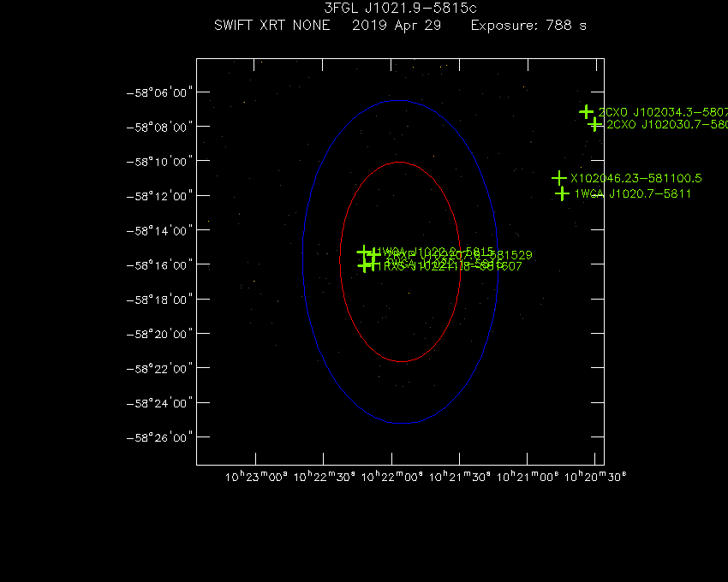Screen dimensions: 728x582
Task: Click the declination label -58°18'00"
Action: (159, 300)
